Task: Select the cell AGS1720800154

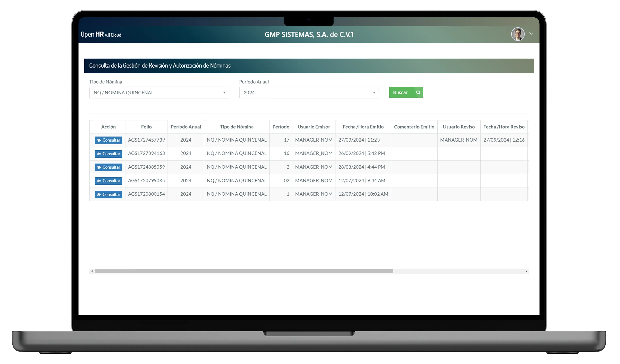Action: (146, 194)
